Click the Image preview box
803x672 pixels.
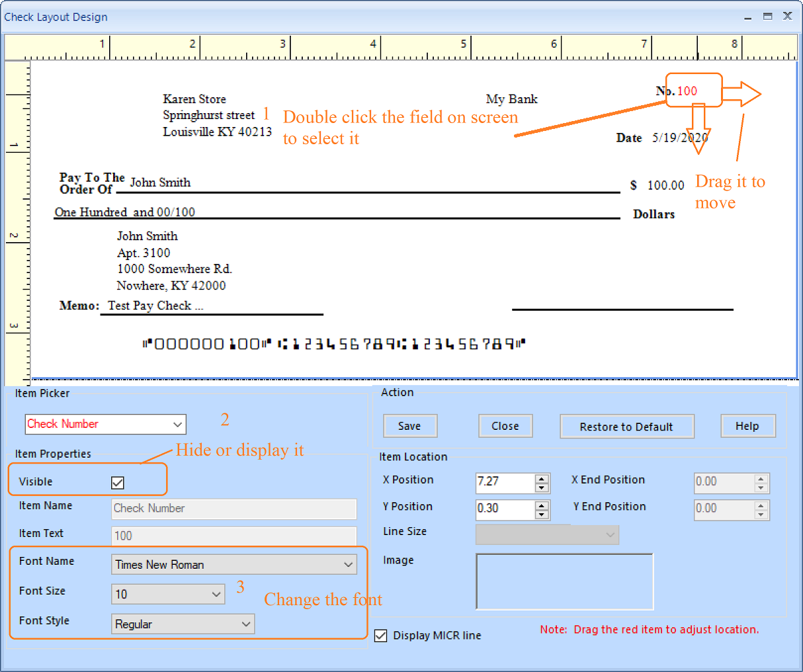564,581
